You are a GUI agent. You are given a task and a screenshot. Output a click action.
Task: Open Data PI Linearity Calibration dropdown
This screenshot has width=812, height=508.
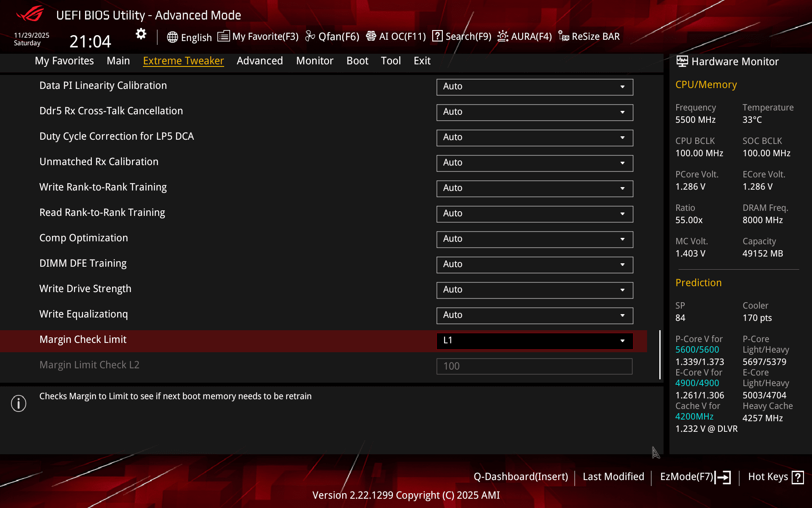click(x=534, y=87)
